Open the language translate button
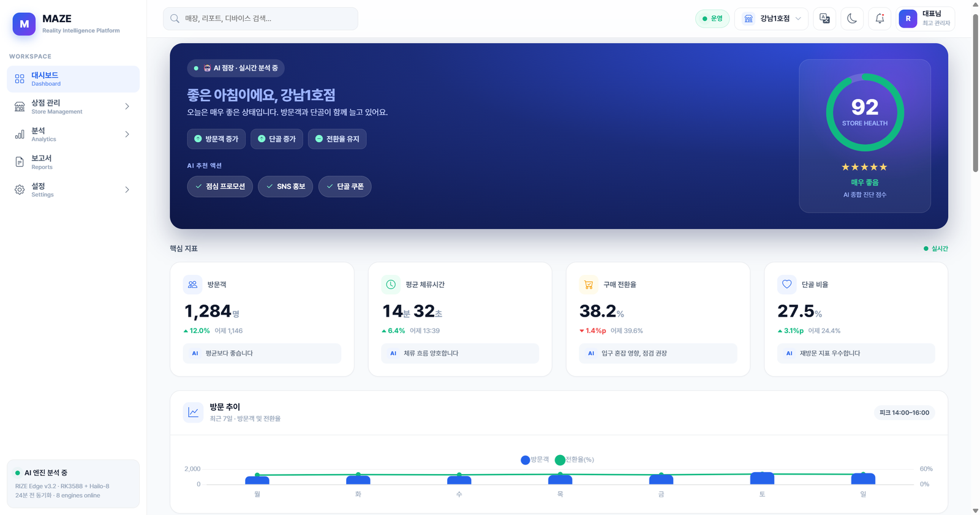Viewport: 980px width, 515px height. coord(824,18)
